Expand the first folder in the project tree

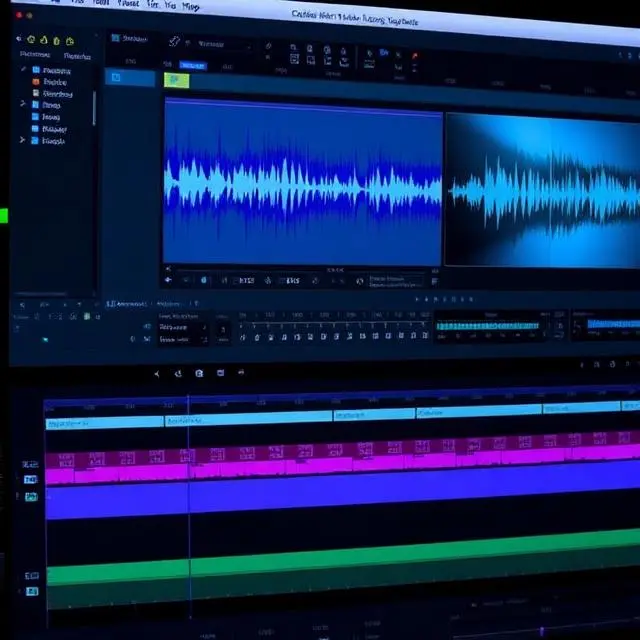click(x=24, y=71)
